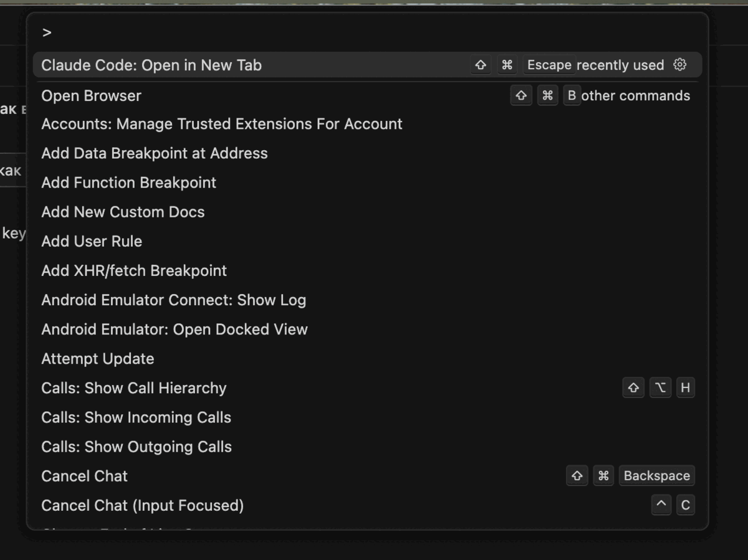Open Android Emulator Connect: Show Log
Image resolution: width=748 pixels, height=560 pixels.
(x=368, y=300)
